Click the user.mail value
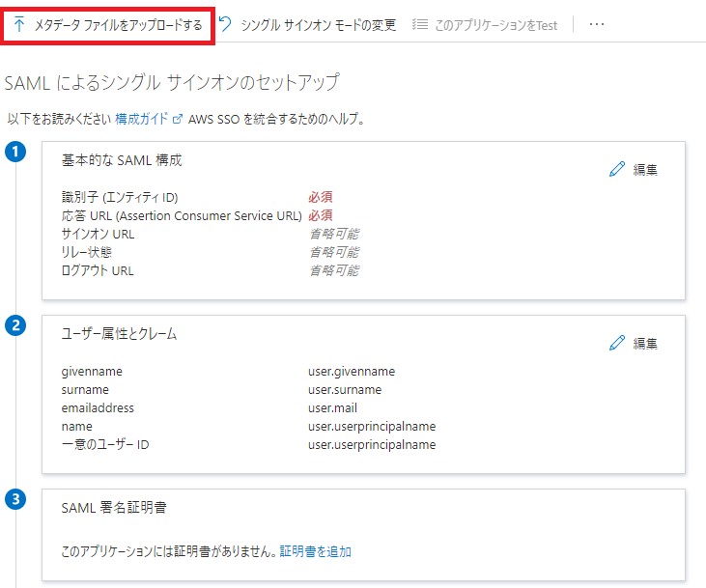This screenshot has width=706, height=588. pyautogui.click(x=333, y=407)
